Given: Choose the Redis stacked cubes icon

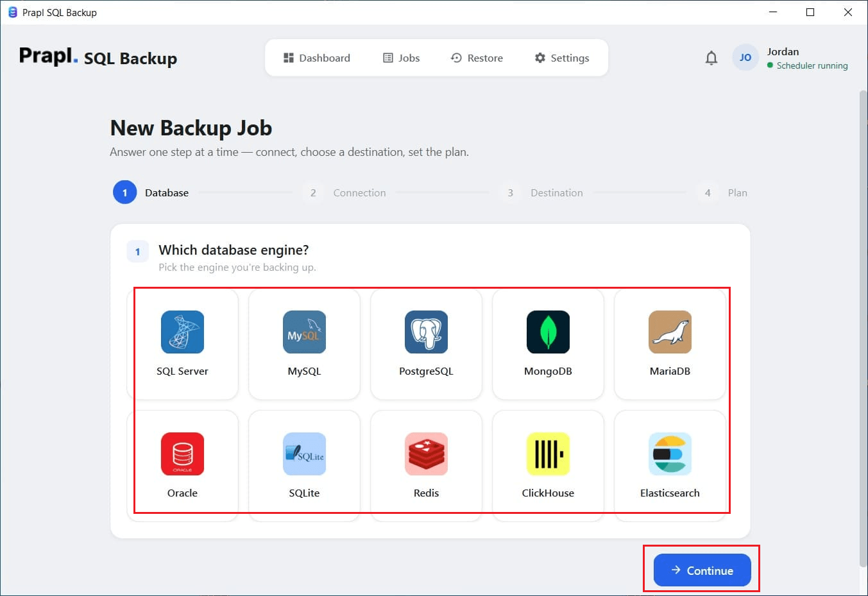Looking at the screenshot, I should tap(426, 454).
